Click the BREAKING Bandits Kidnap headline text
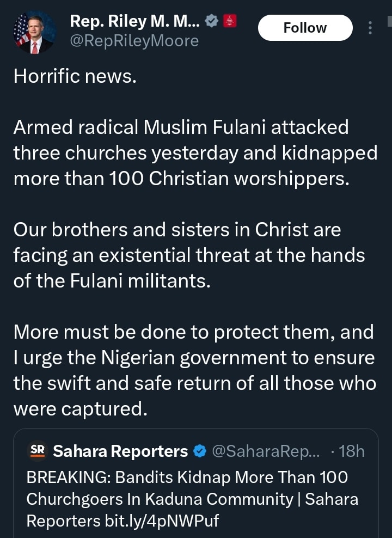Viewport: 392px width, 538px height. click(187, 478)
